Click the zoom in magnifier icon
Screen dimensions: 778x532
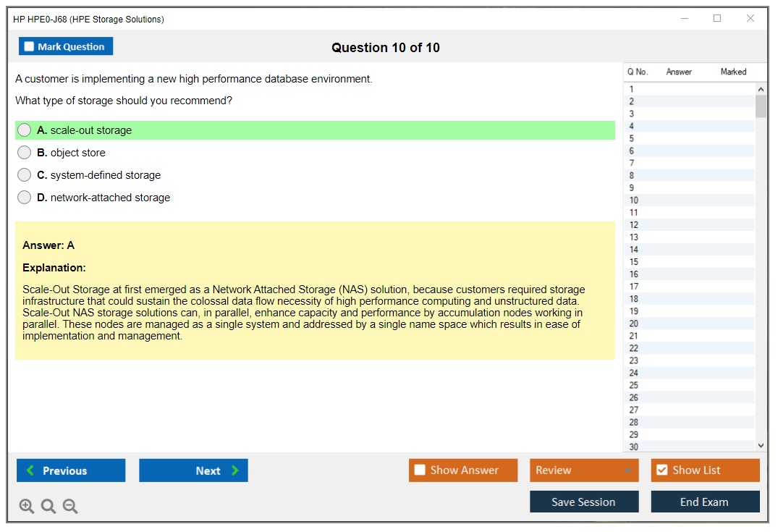[27, 507]
